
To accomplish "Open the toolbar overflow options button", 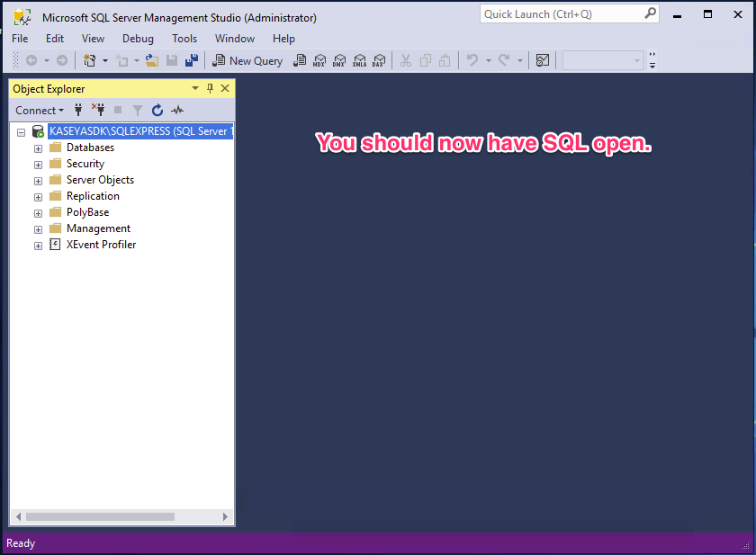I will click(x=652, y=60).
